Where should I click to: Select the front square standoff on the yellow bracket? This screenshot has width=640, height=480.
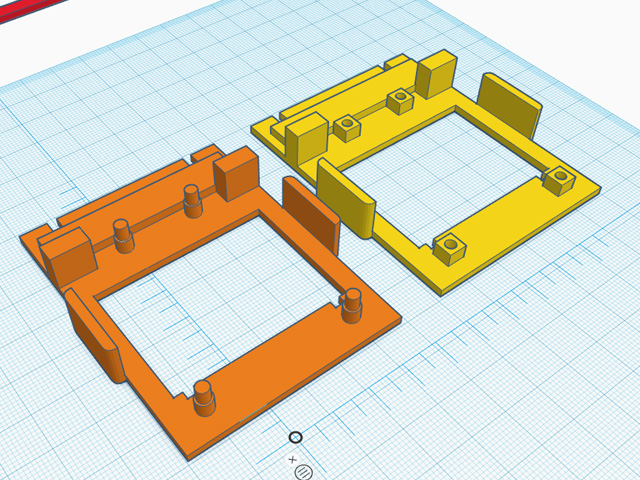pos(449,247)
